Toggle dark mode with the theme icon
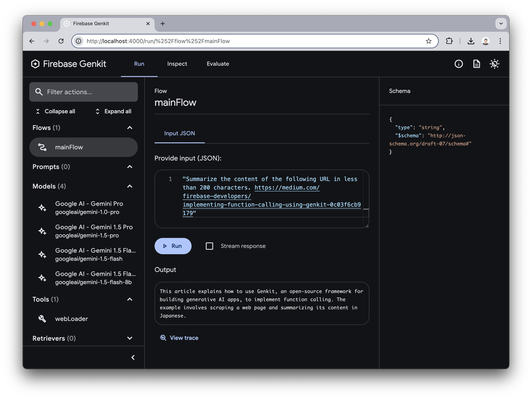 494,64
